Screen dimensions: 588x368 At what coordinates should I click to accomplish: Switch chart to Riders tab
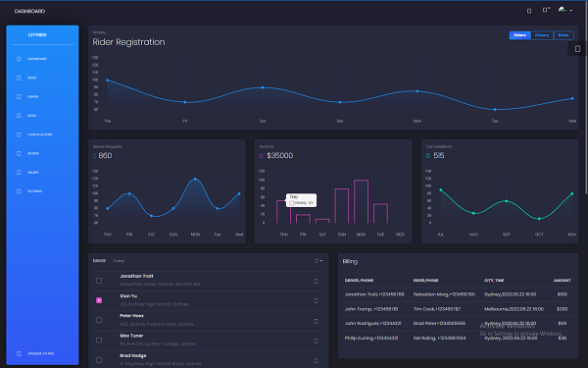[x=519, y=35]
